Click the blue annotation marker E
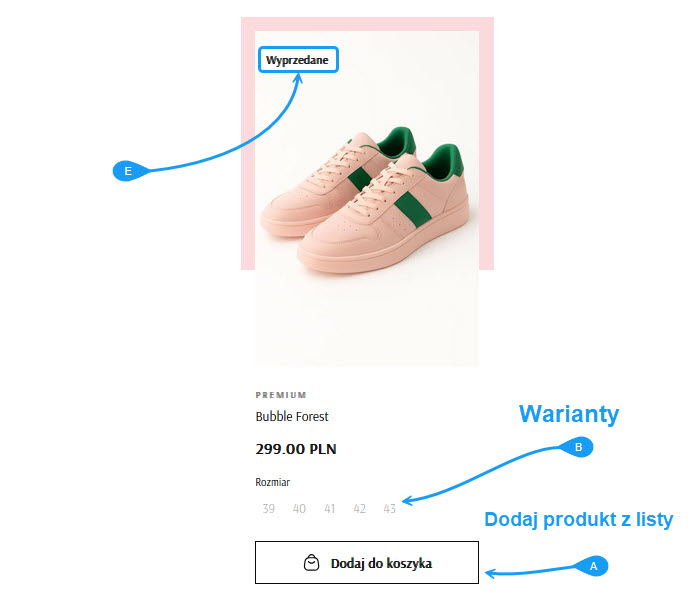Screen dimensions: 700x595 127,172
